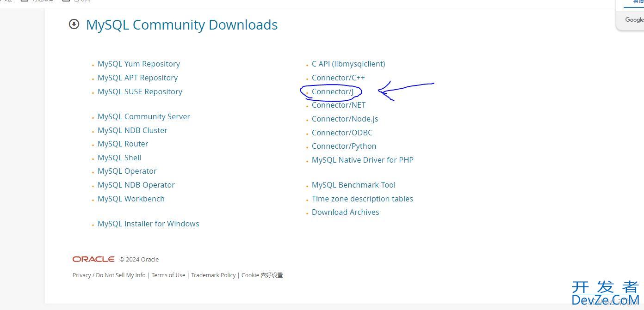
Task: Open MySQL Benchmark Tool link
Action: [353, 185]
